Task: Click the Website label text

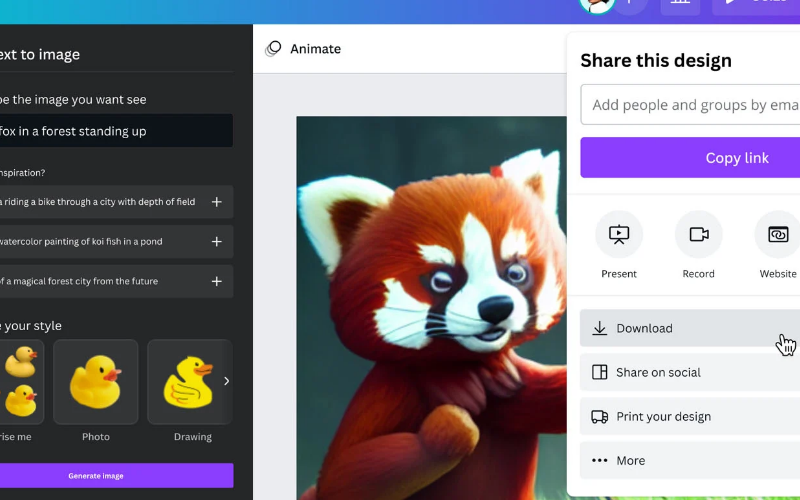Action: coord(778,274)
